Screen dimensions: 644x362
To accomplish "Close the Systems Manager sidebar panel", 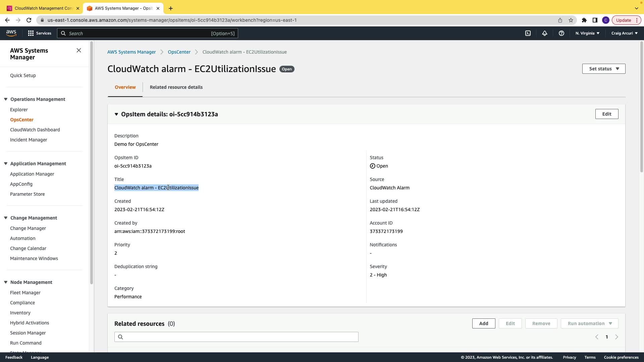I will click(79, 50).
